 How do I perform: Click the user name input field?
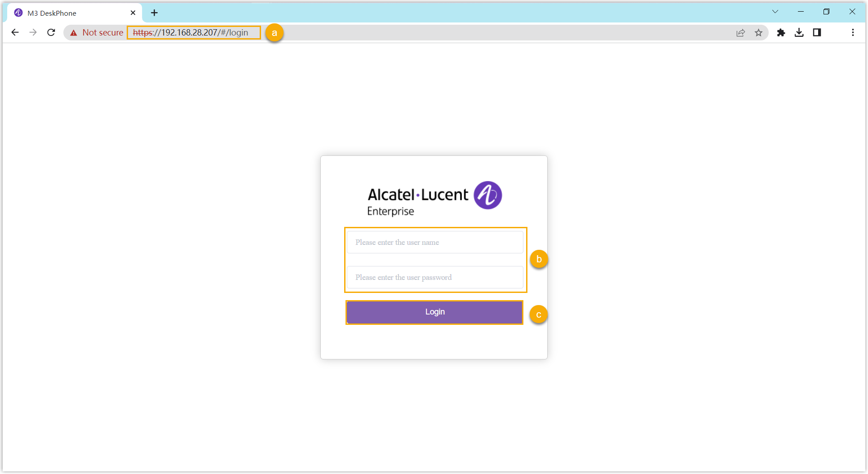[434, 242]
